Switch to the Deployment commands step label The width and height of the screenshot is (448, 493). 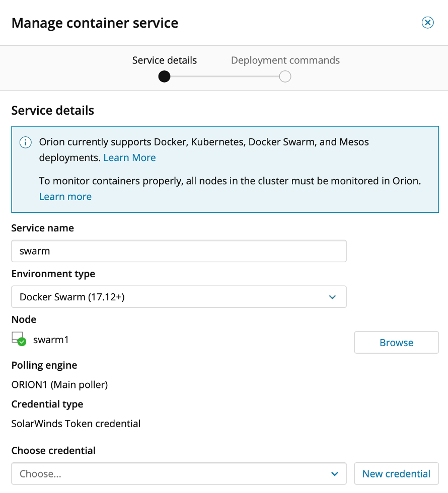285,60
